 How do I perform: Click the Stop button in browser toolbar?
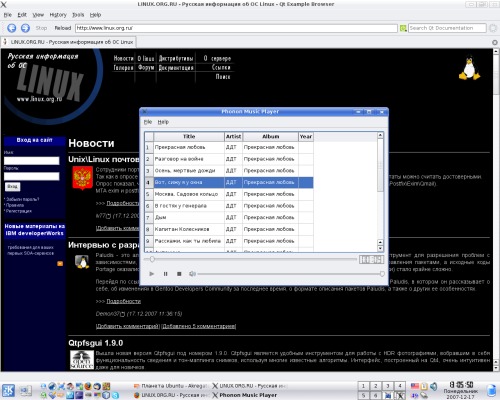point(41,28)
